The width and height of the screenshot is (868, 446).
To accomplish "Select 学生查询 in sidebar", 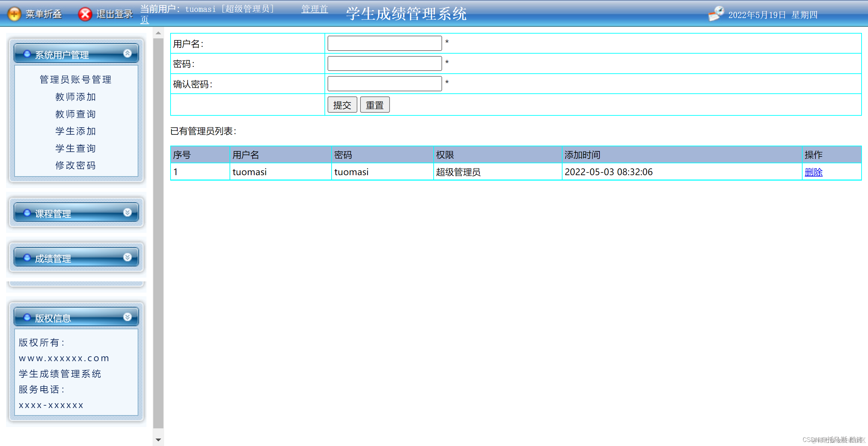I will click(76, 148).
